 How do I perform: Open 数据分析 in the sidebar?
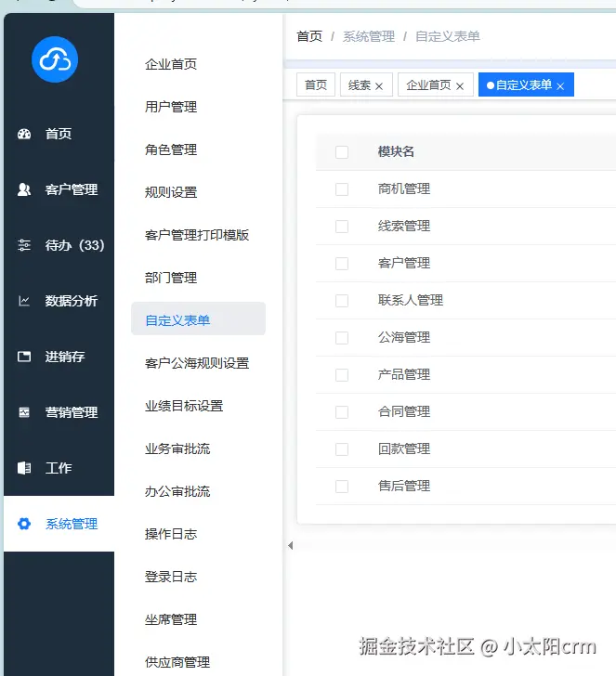[x=59, y=301]
